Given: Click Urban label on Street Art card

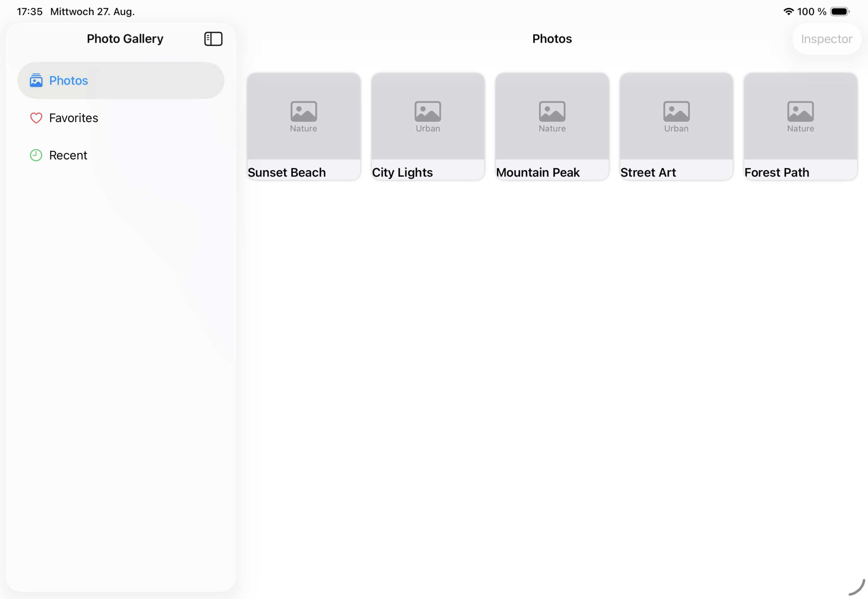Looking at the screenshot, I should [676, 128].
